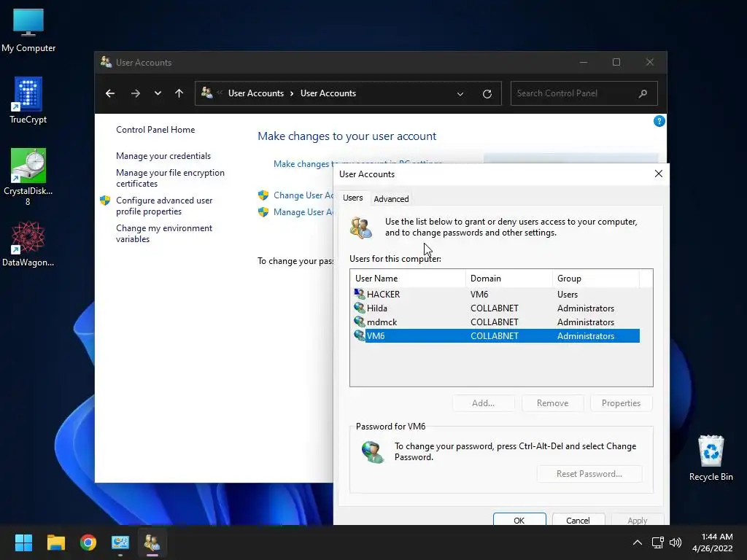
Task: Select the Hilda user row
Action: [x=495, y=308]
